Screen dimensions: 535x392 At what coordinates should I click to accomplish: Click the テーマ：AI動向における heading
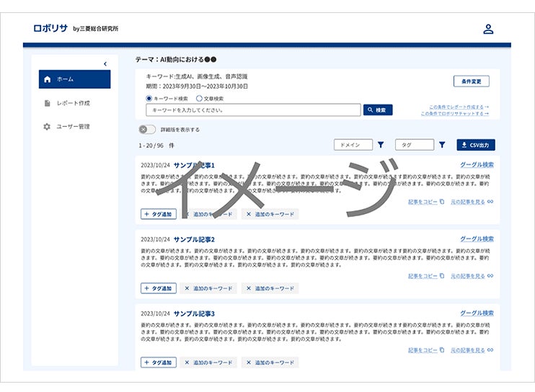pos(176,60)
